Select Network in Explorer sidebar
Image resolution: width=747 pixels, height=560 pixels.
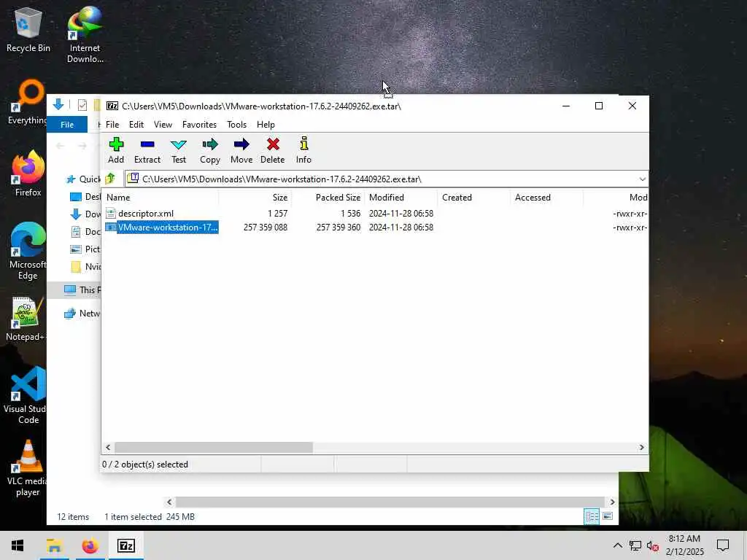tap(82, 313)
